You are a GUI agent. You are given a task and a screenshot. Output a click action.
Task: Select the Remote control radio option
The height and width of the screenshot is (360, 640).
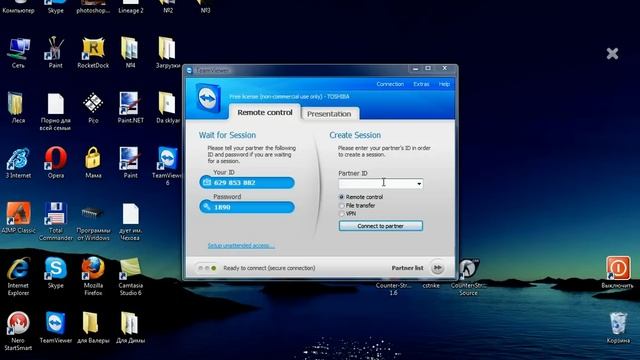pos(342,197)
